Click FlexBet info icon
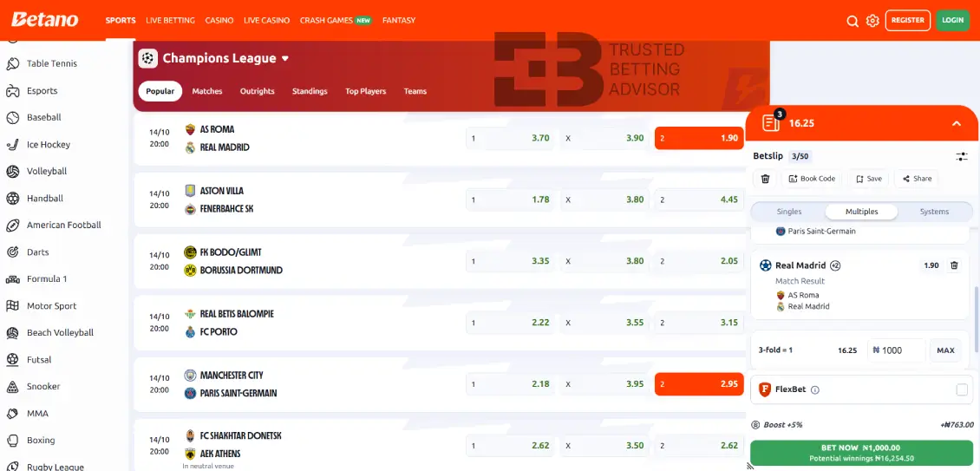 point(815,389)
